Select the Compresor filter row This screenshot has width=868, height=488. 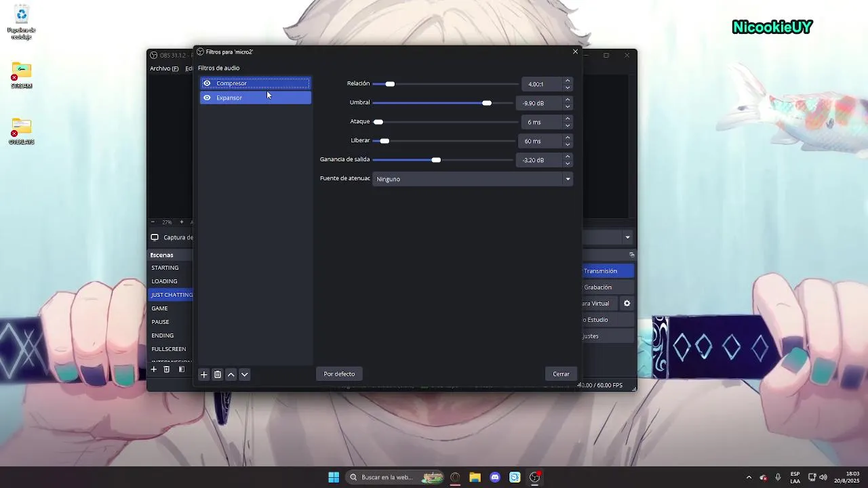255,83
